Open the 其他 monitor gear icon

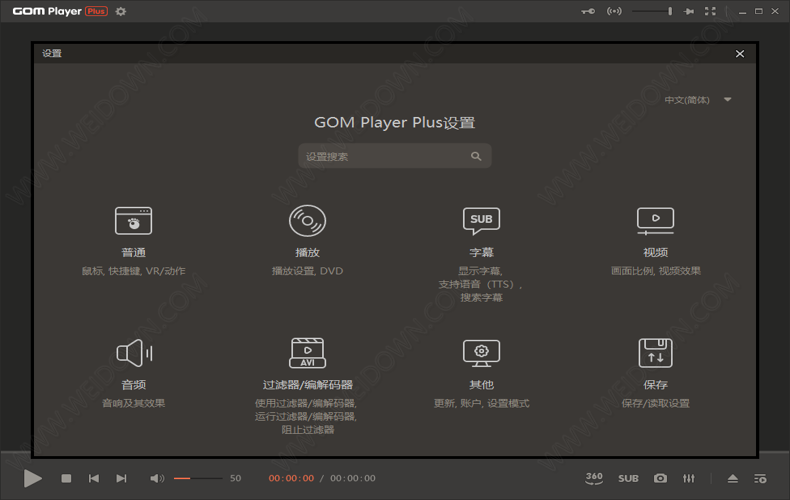point(481,353)
